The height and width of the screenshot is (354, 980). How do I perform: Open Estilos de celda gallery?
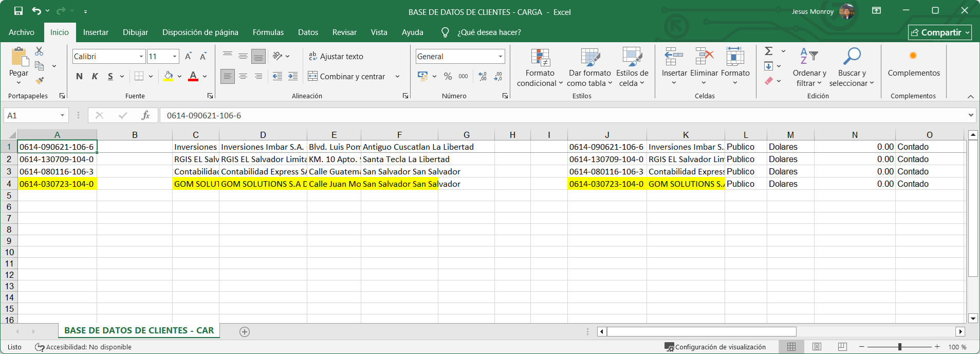pos(632,67)
